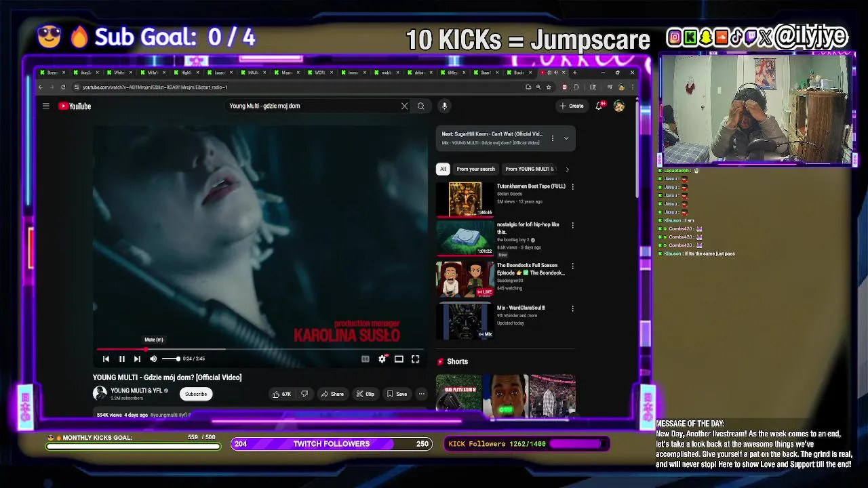Click the Create button
The height and width of the screenshot is (488, 868).
click(571, 106)
